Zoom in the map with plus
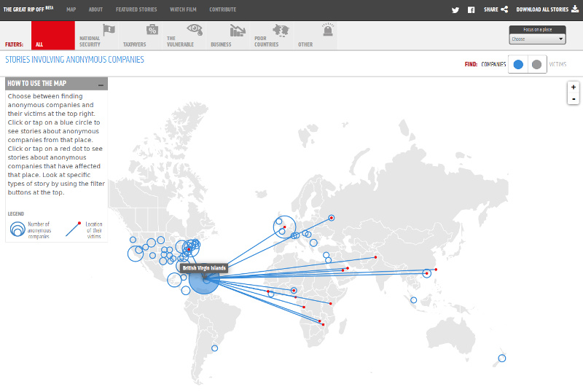 click(574, 87)
